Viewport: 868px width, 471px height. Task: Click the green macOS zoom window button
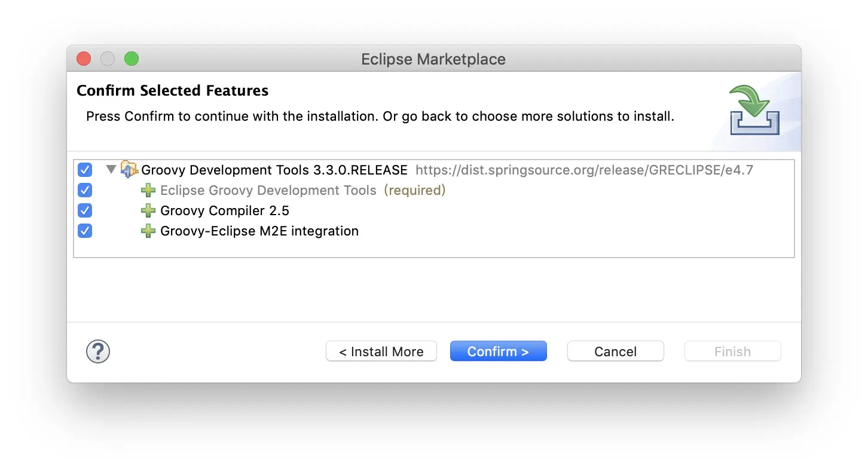pyautogui.click(x=132, y=59)
